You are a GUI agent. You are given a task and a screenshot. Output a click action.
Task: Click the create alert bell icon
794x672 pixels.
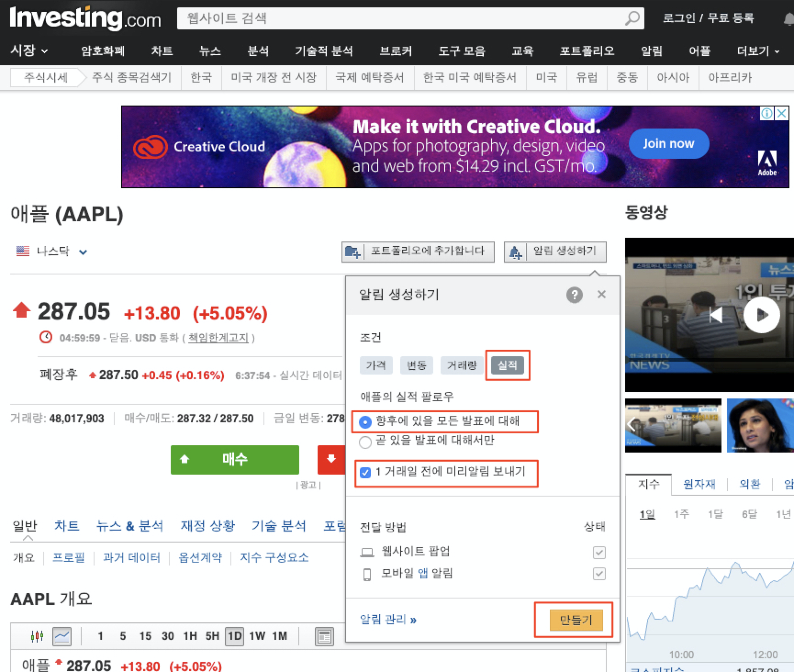pos(515,252)
